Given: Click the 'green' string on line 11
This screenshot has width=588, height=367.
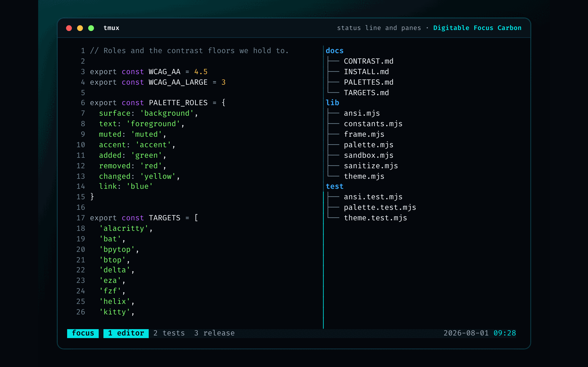Looking at the screenshot, I should pos(146,155).
